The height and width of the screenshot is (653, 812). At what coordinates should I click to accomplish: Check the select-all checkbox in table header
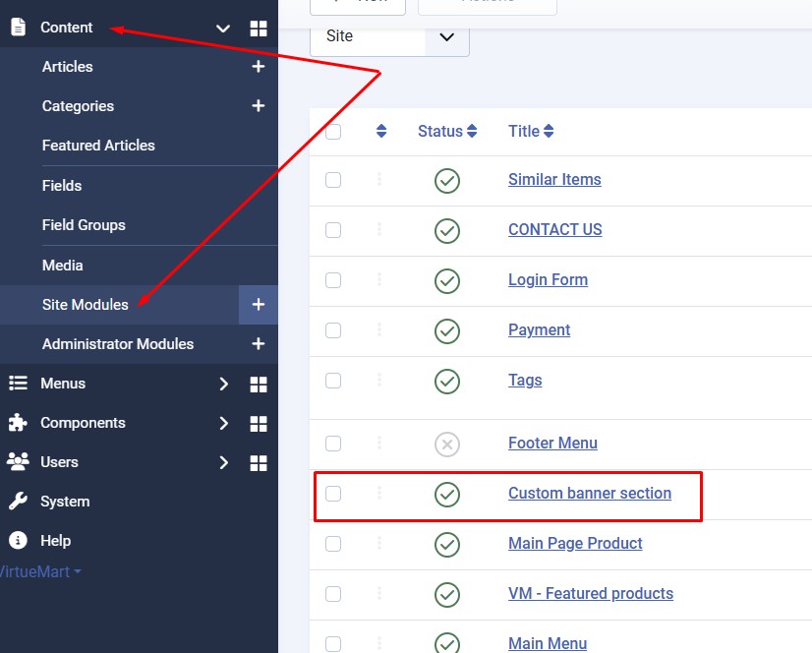coord(333,132)
